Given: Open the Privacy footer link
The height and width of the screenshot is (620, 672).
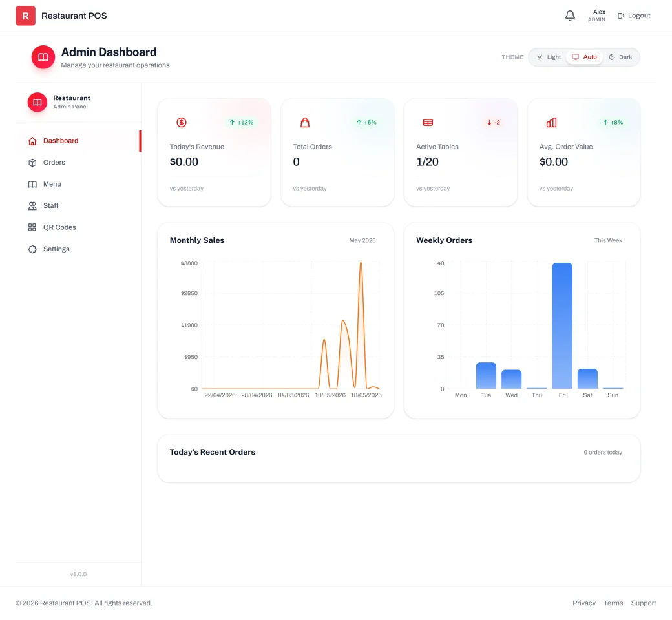Looking at the screenshot, I should pyautogui.click(x=584, y=603).
